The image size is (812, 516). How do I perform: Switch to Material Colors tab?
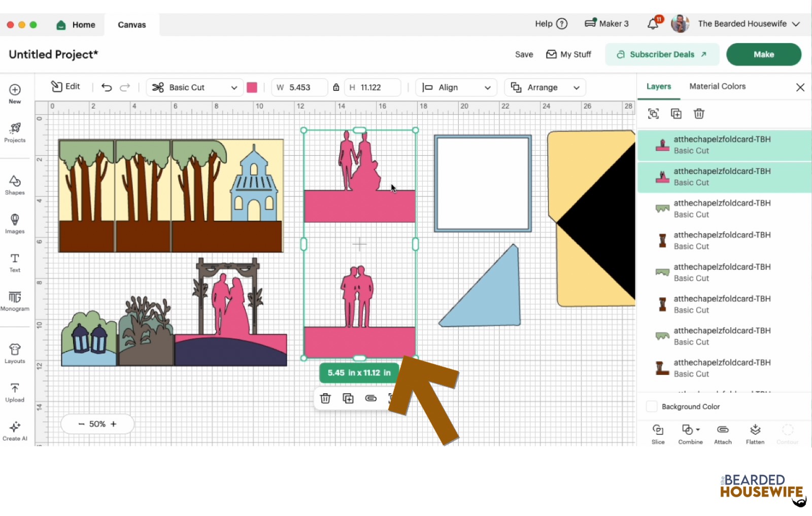tap(717, 86)
